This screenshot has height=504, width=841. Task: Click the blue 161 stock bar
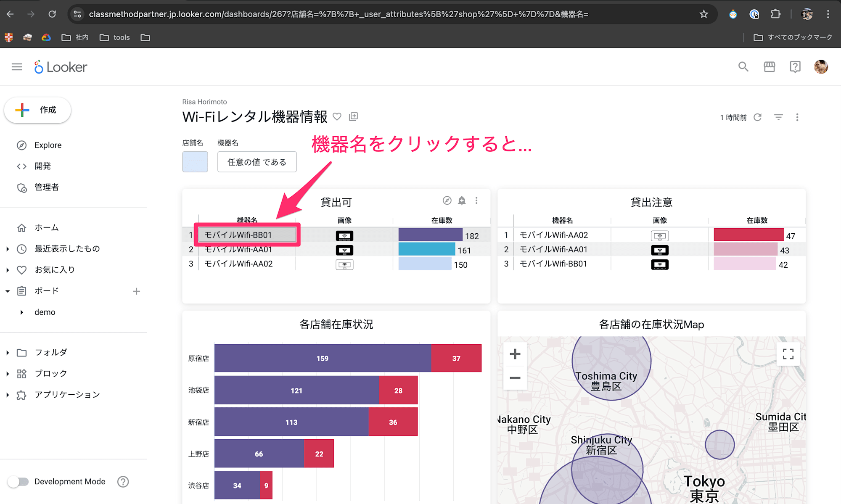427,249
